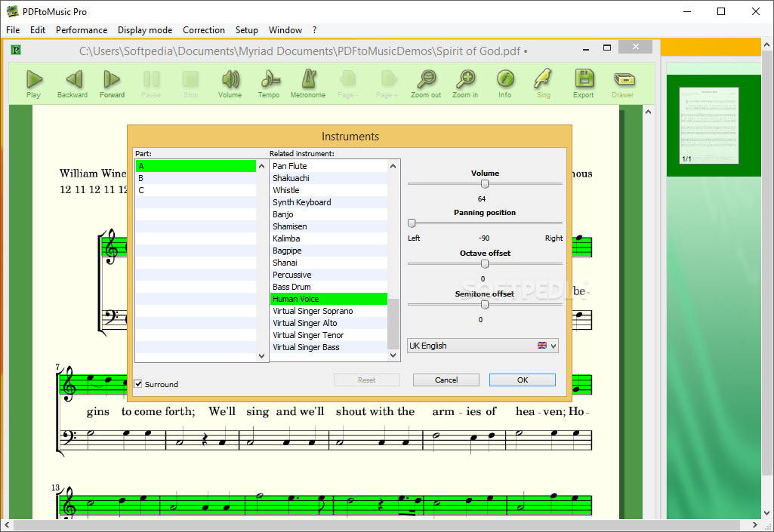Click the Zoom in magnifier
774x532 pixels.
tap(465, 79)
